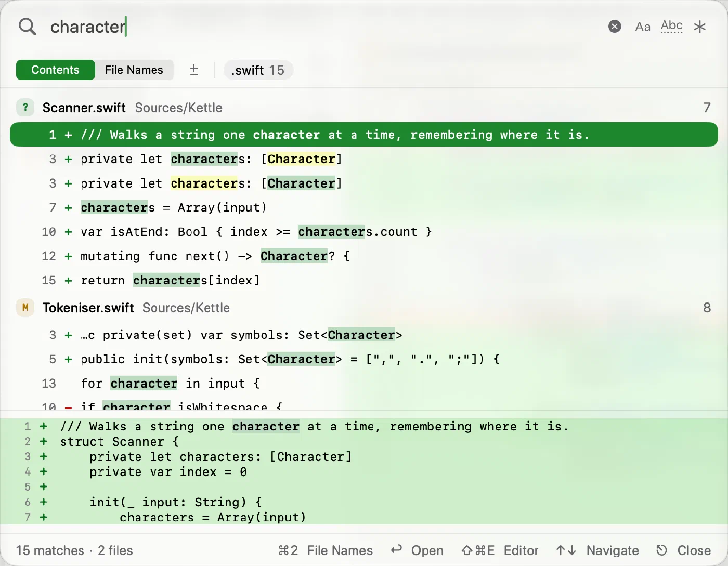Click preview line "init(_ input: String) {"
The image size is (728, 566).
364,502
